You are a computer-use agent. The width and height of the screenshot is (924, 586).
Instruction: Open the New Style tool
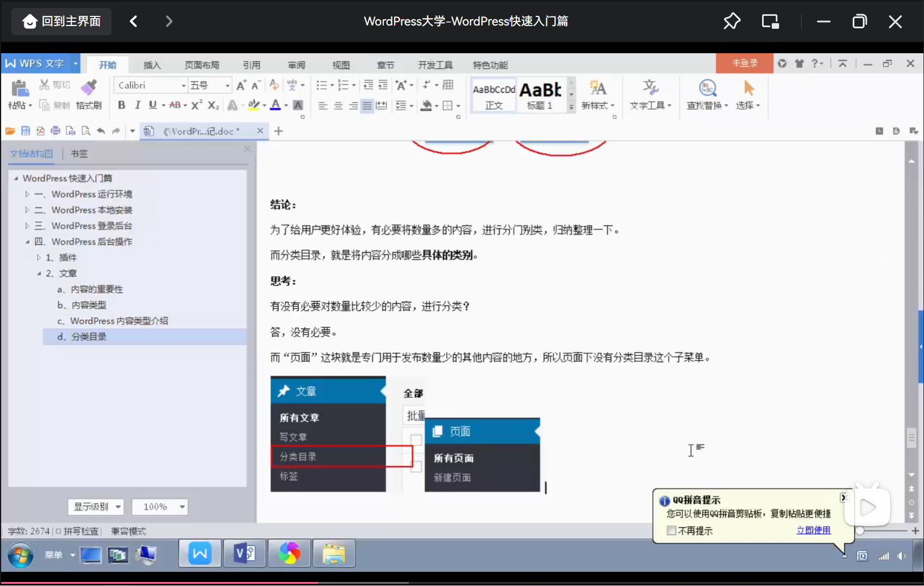[598, 94]
